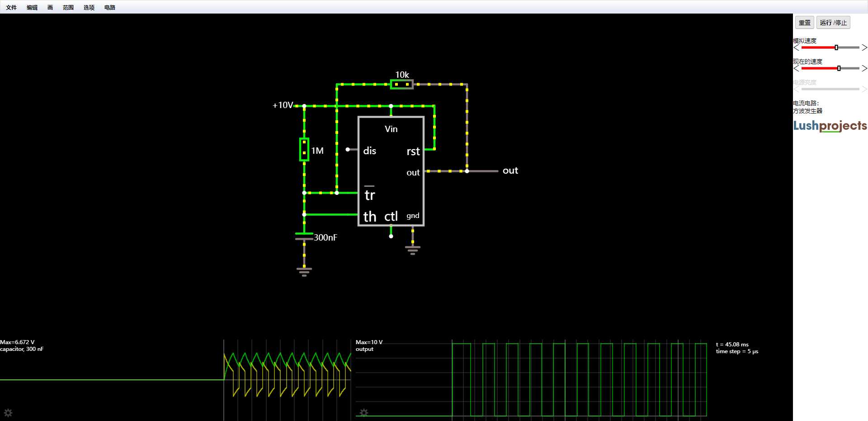Select the 10k resistor

[402, 84]
